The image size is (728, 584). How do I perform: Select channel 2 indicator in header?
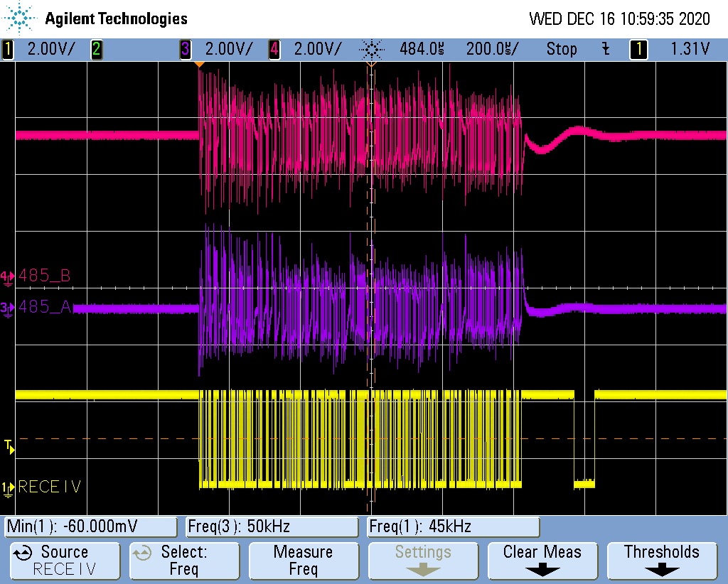(x=97, y=49)
